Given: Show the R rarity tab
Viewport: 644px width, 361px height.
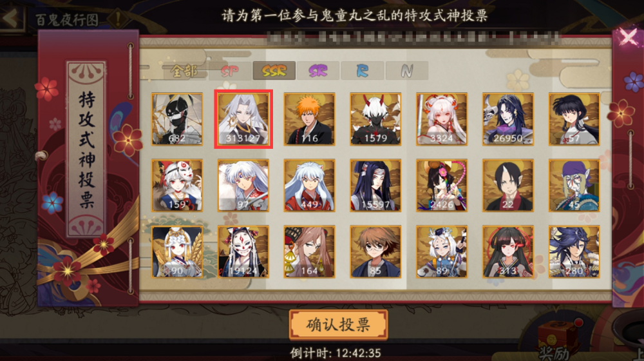Looking at the screenshot, I should point(362,71).
